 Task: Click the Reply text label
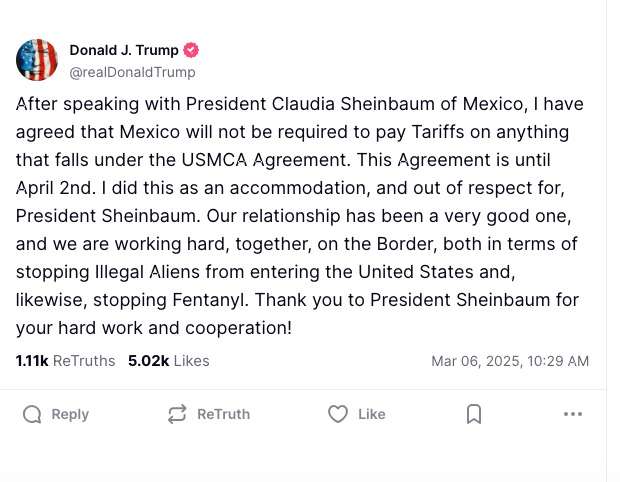(70, 414)
